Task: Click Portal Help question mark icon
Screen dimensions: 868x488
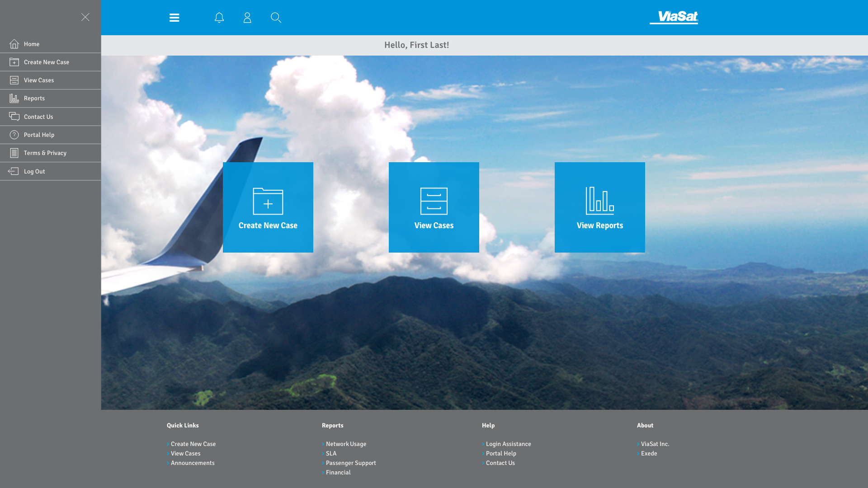Action: [14, 135]
